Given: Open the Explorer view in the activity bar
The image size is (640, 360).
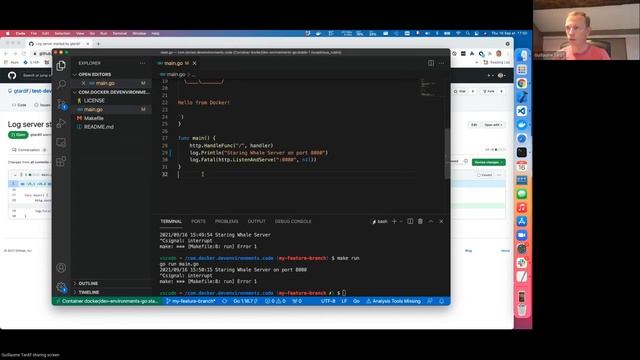Looking at the screenshot, I should pos(61,65).
